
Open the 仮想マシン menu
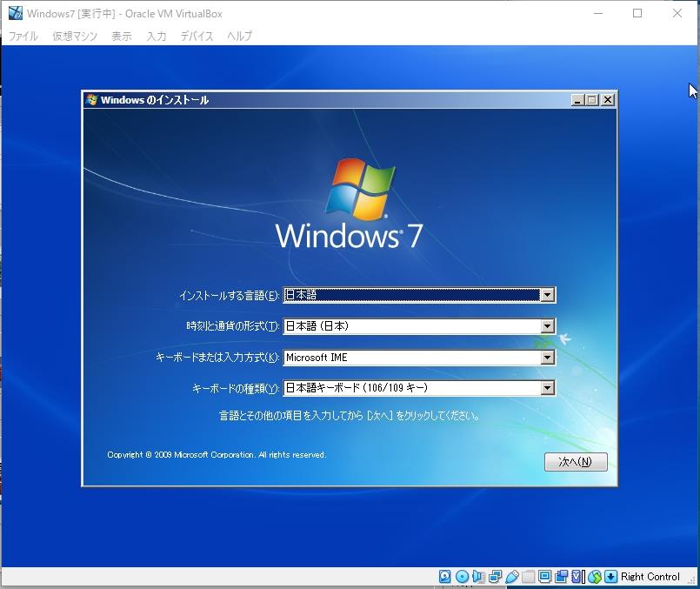point(75,36)
